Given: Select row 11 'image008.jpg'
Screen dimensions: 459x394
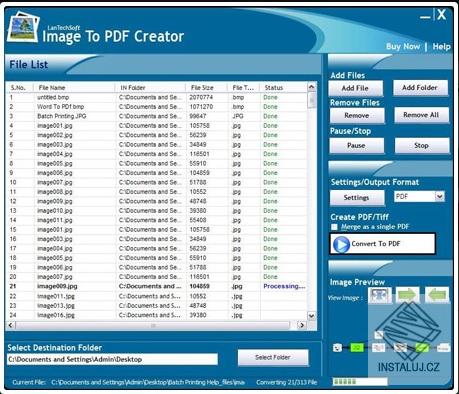Looking at the screenshot, I should [x=157, y=192].
